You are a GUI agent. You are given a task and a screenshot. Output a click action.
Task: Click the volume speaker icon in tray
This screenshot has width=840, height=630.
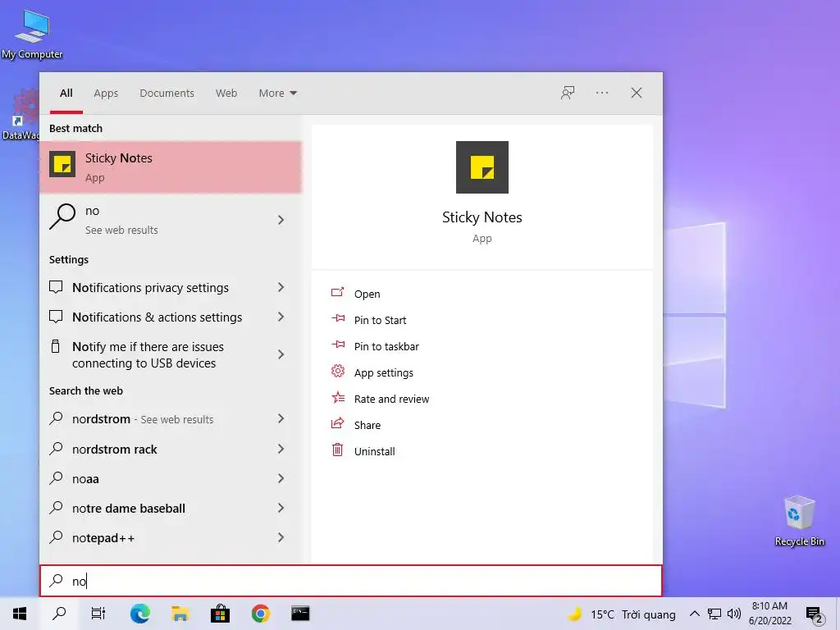[734, 614]
